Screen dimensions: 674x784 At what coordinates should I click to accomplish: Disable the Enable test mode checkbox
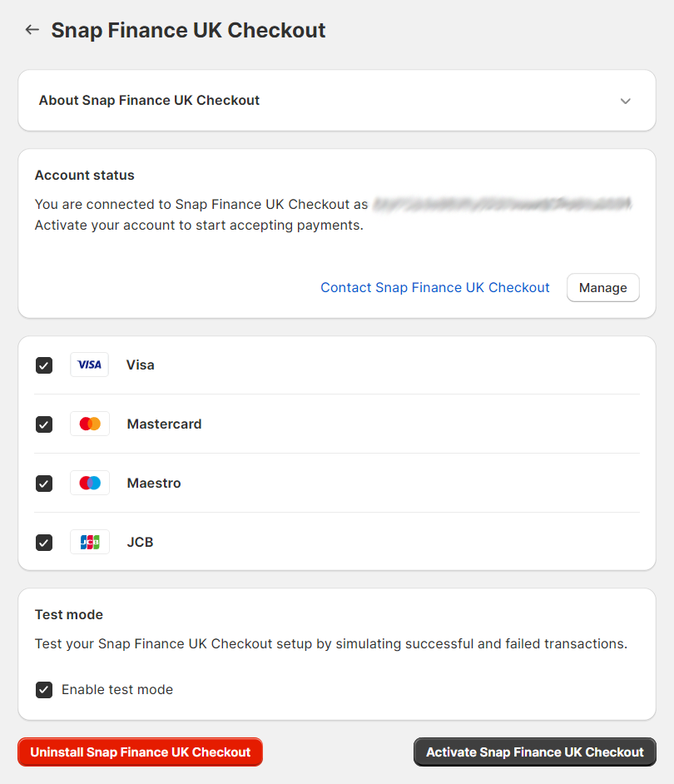pyautogui.click(x=43, y=689)
